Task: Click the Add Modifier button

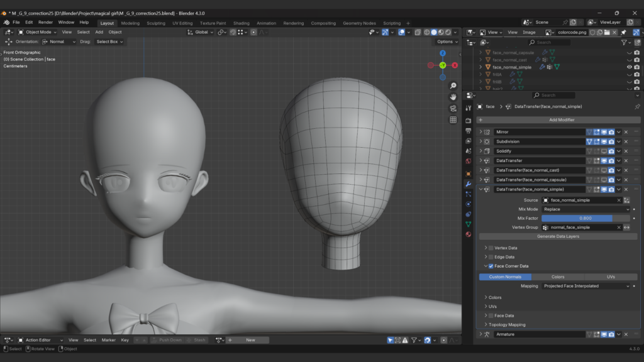Action: pos(562,119)
